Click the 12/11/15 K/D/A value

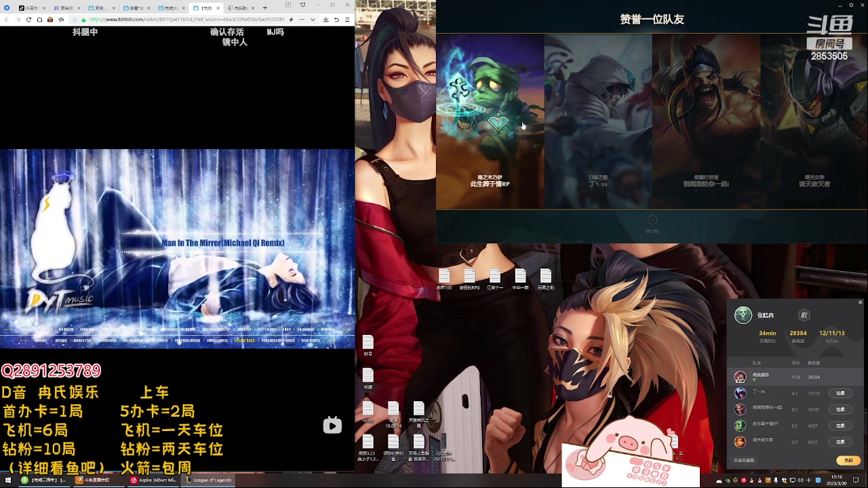pyautogui.click(x=832, y=333)
